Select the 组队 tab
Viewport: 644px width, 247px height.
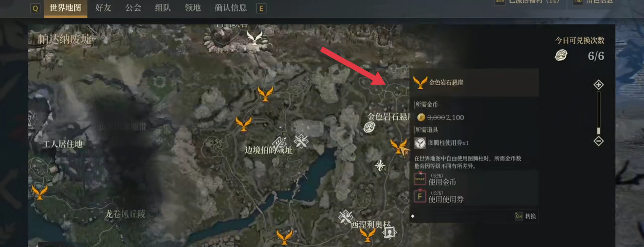tap(163, 8)
